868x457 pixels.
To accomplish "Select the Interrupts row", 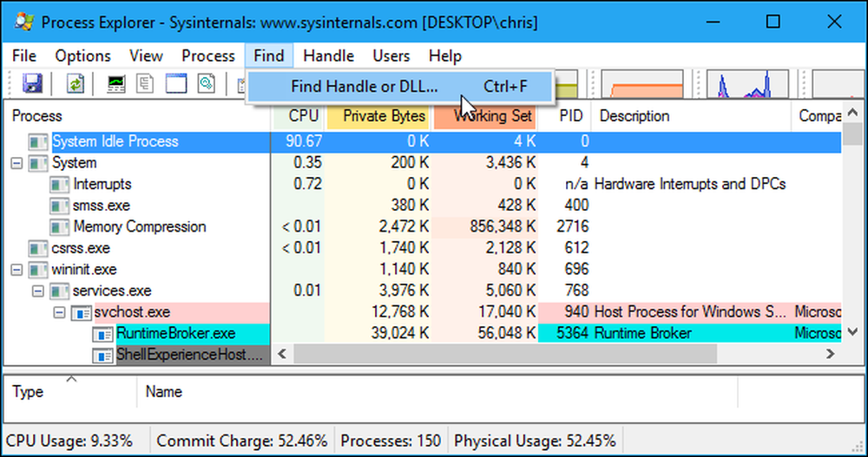I will tap(424, 184).
